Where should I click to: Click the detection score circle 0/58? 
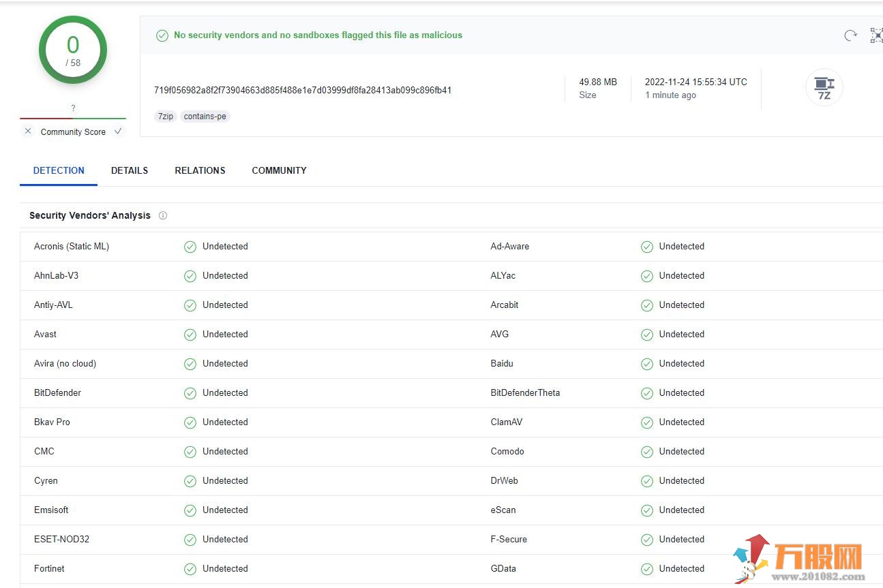point(73,50)
